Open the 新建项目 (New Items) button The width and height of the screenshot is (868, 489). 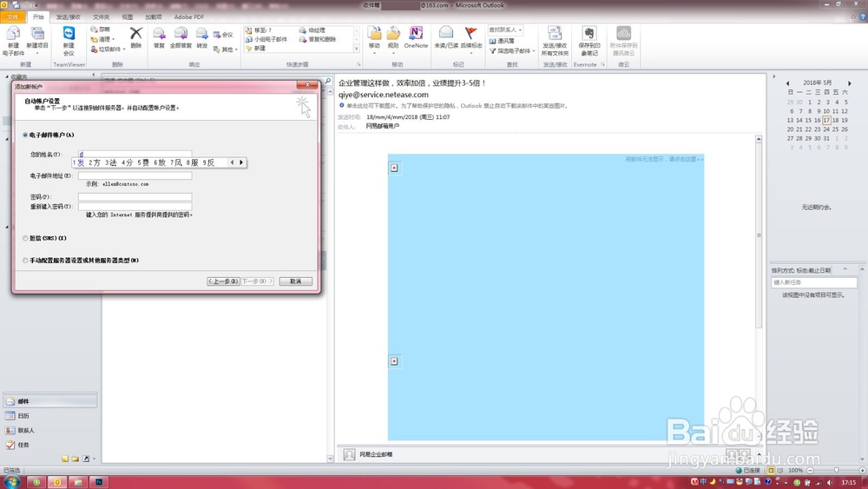[x=37, y=41]
